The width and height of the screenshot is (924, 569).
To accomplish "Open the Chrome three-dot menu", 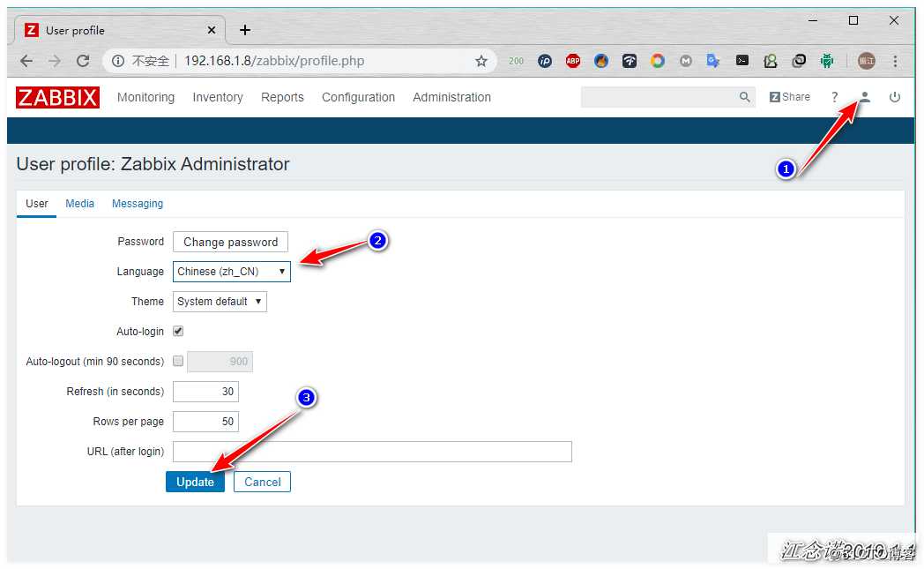I will point(895,61).
